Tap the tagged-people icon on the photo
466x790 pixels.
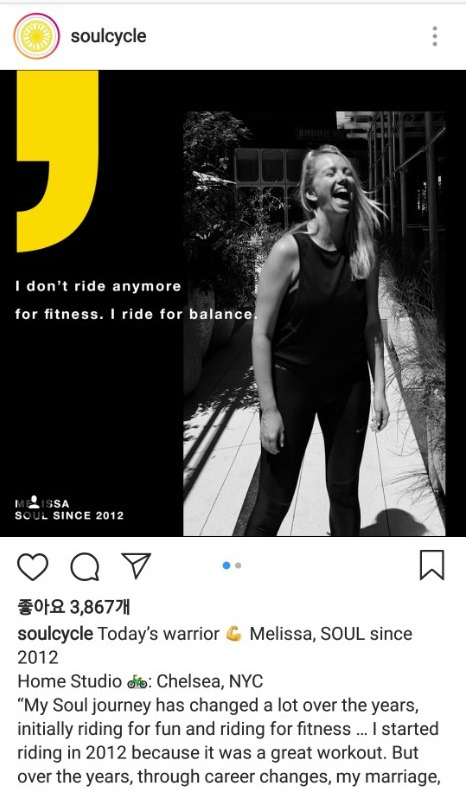coord(34,501)
